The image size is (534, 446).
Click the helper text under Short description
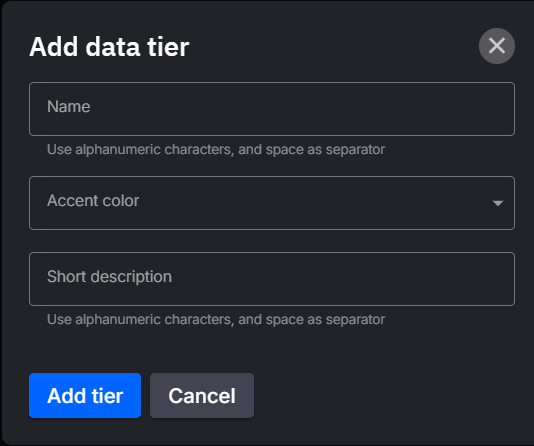pyautogui.click(x=216, y=319)
